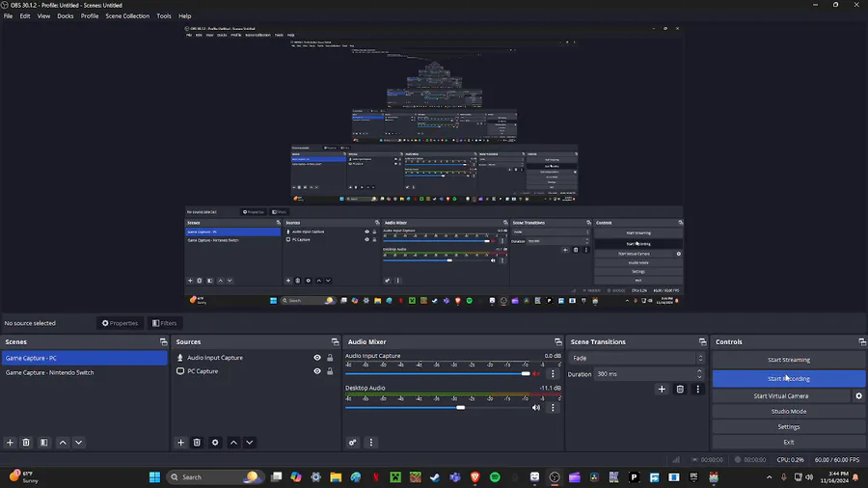Pop out the Controls dock
The height and width of the screenshot is (488, 868).
[x=862, y=342]
